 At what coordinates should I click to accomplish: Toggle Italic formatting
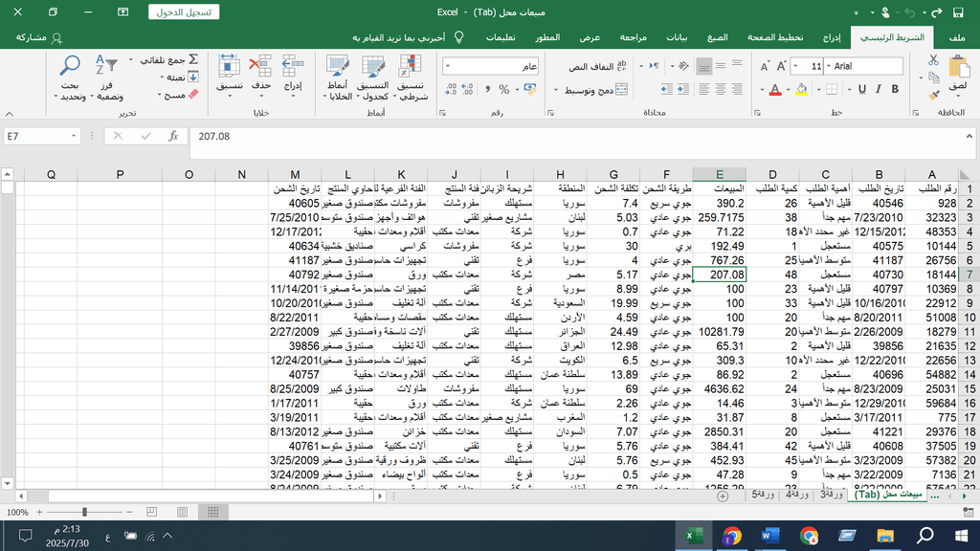(x=879, y=90)
